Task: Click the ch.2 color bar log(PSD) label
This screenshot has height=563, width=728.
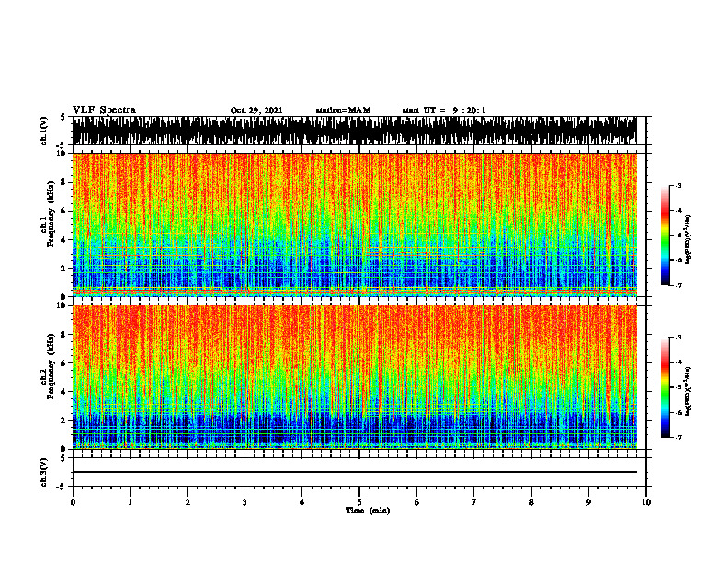Action: click(688, 390)
